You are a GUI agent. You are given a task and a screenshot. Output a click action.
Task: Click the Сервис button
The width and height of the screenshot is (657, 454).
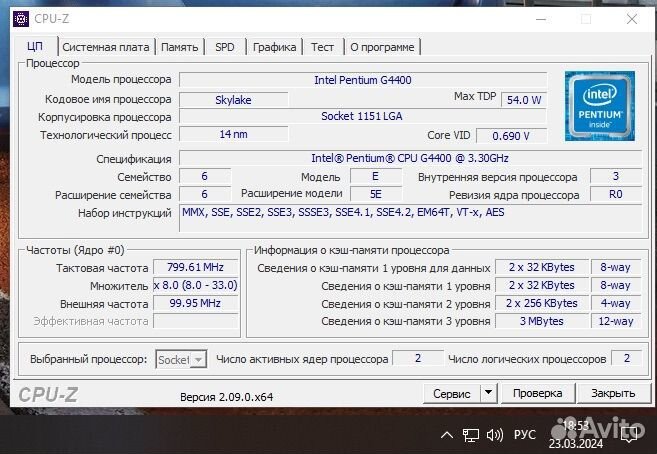click(x=451, y=394)
